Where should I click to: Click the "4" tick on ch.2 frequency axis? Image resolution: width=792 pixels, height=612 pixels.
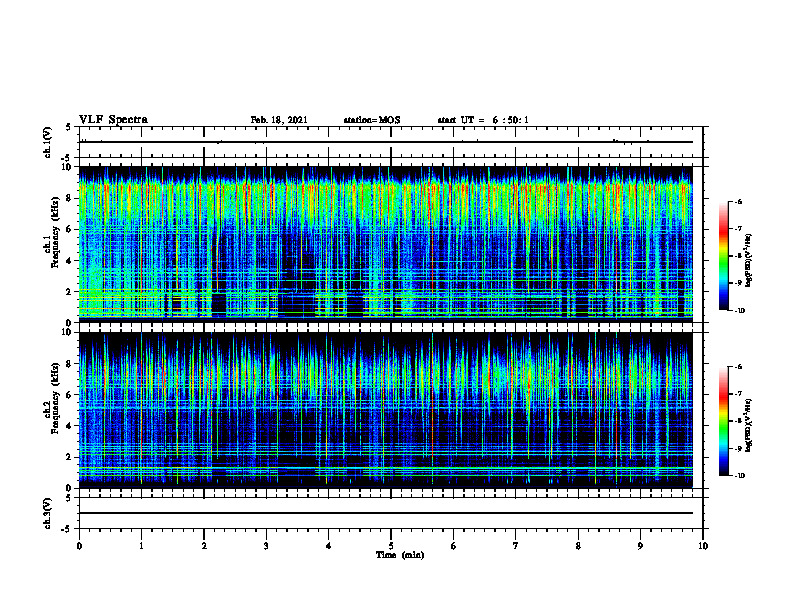coord(70,426)
